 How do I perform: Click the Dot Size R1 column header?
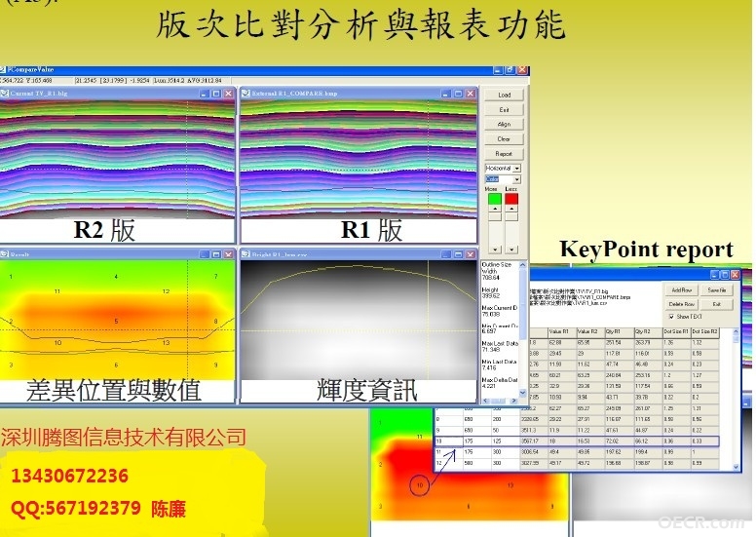(x=676, y=332)
